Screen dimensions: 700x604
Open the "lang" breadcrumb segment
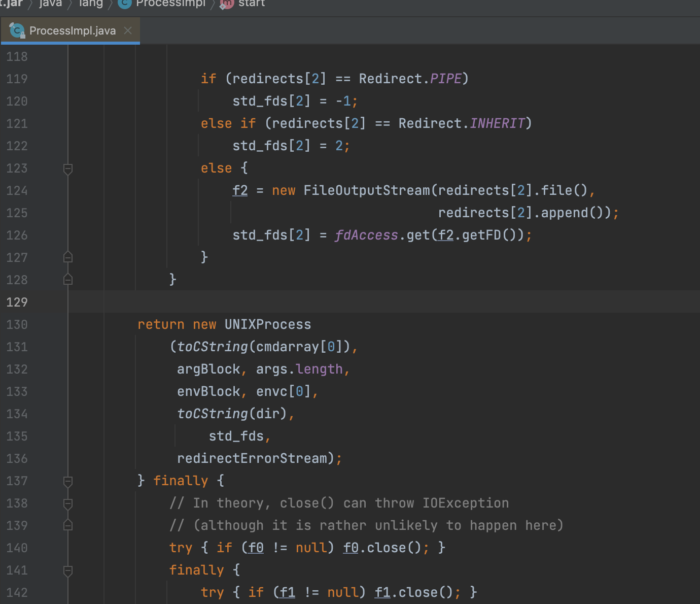(x=91, y=3)
